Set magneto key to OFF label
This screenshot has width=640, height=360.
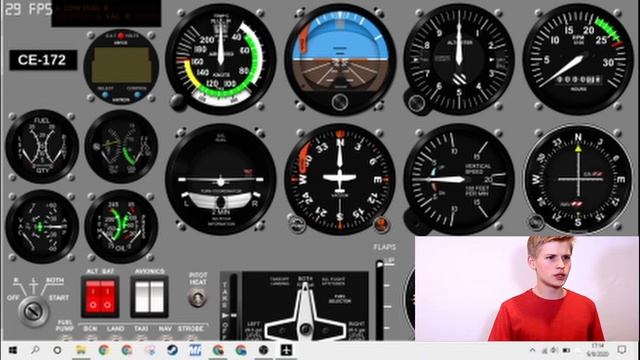pos(13,298)
